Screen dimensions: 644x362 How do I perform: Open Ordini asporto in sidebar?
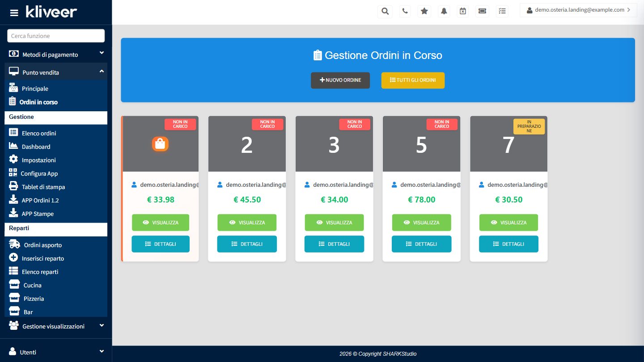(x=56, y=245)
